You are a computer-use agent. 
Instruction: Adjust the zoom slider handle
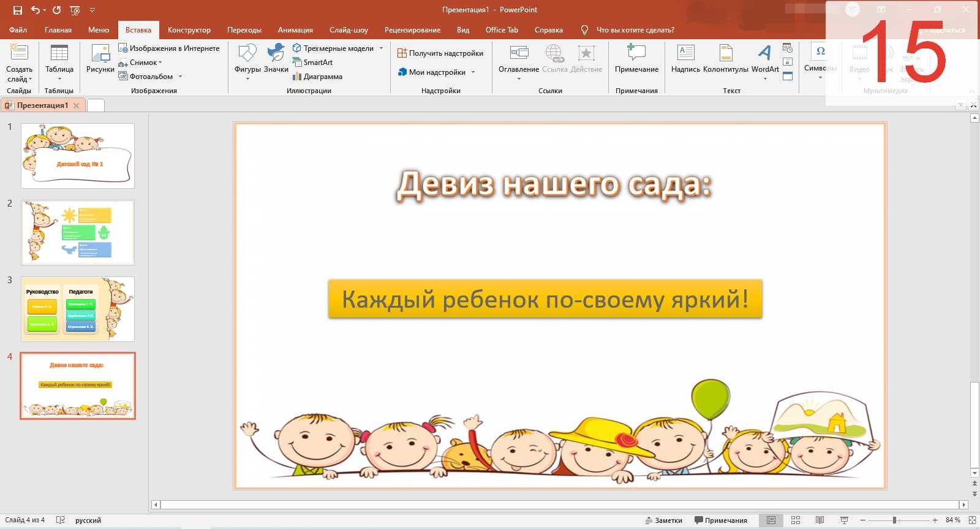click(894, 520)
